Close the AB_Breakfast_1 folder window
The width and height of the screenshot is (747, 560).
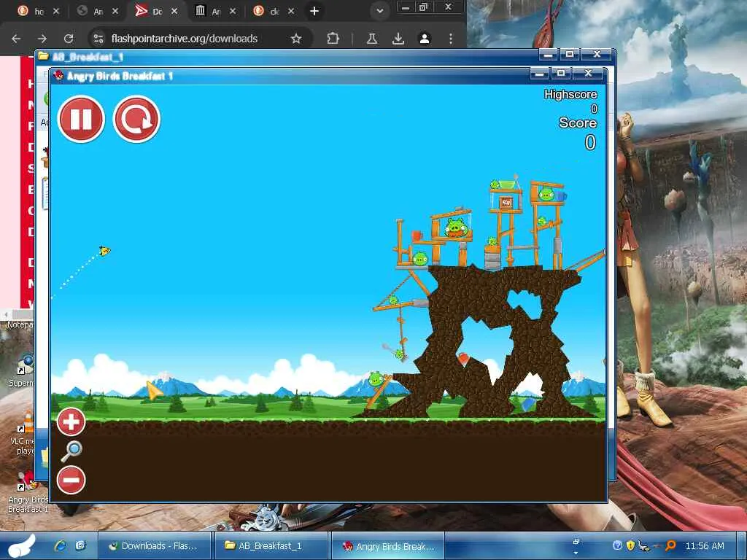tap(597, 54)
